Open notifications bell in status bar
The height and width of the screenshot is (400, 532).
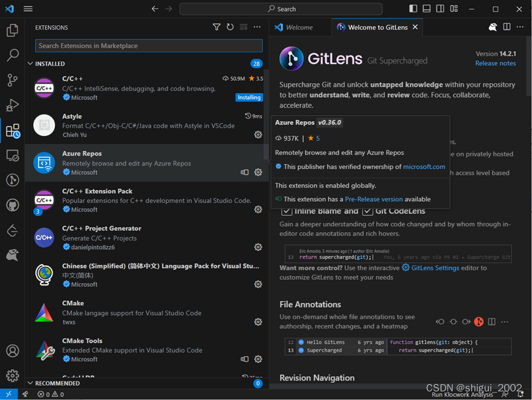tap(520, 394)
